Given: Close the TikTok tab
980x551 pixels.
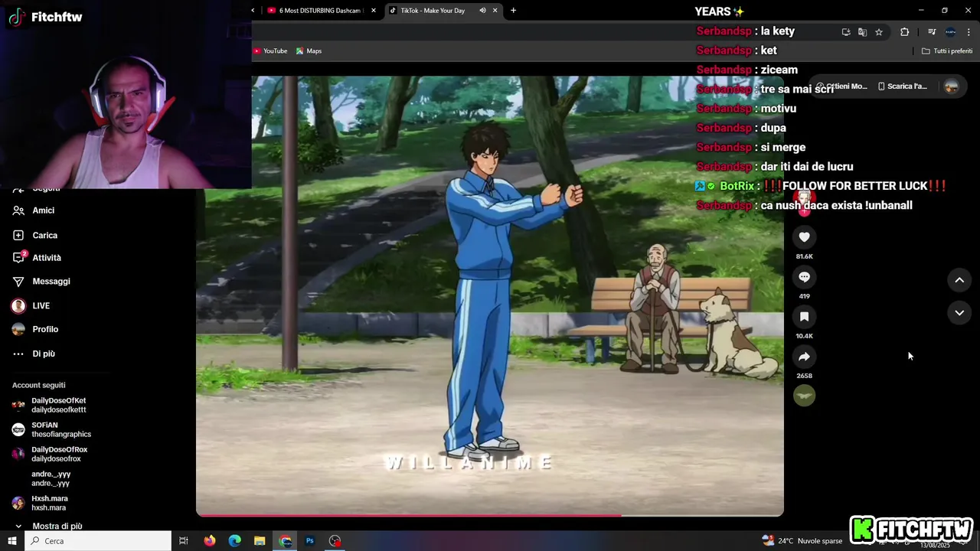Looking at the screenshot, I should (x=495, y=11).
